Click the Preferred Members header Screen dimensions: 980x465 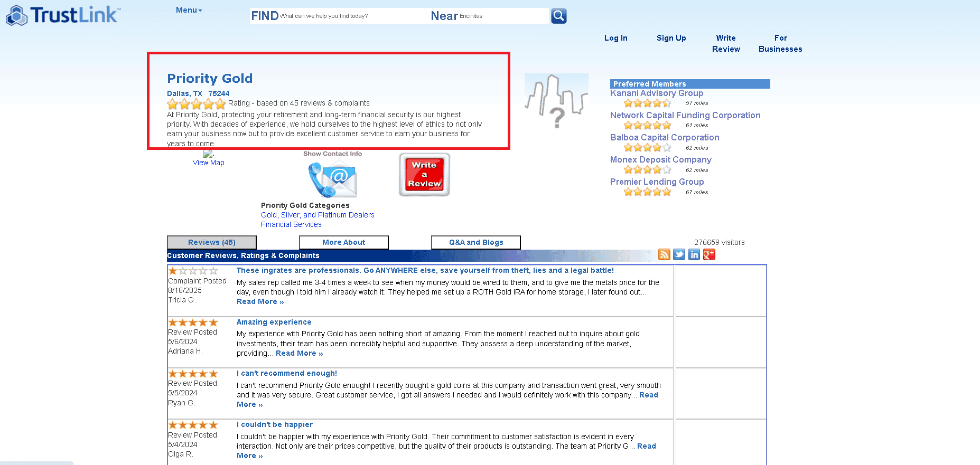coord(690,84)
